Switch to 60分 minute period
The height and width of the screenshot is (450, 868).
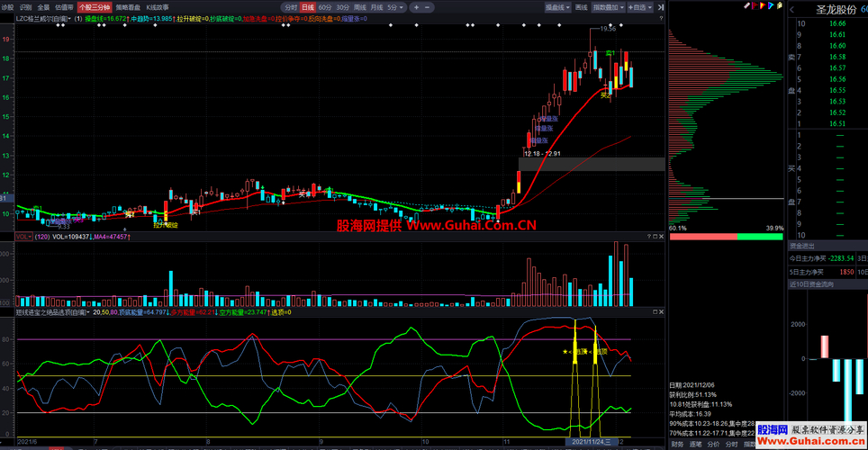pos(325,7)
